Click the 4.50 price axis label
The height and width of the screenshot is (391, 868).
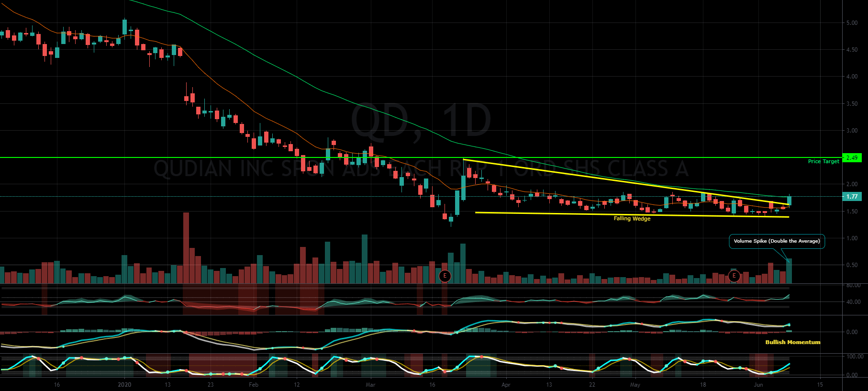pos(852,50)
